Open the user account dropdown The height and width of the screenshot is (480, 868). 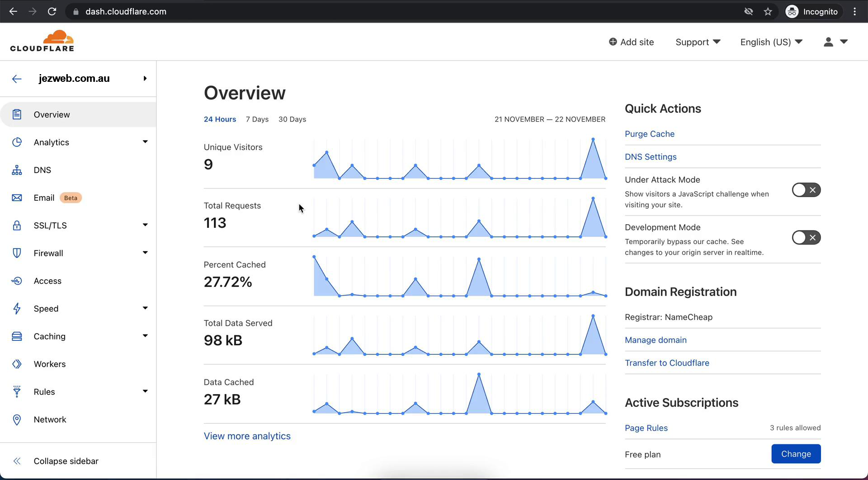pos(835,42)
